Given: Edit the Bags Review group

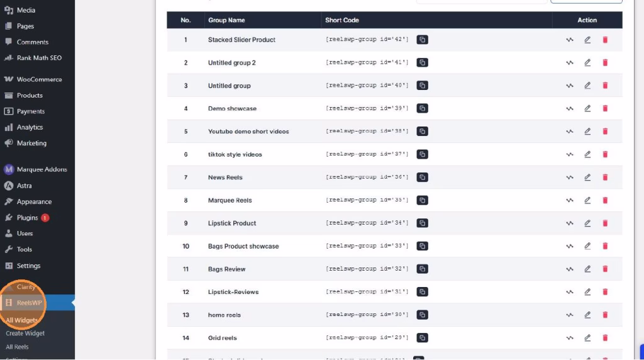Looking at the screenshot, I should (x=587, y=269).
